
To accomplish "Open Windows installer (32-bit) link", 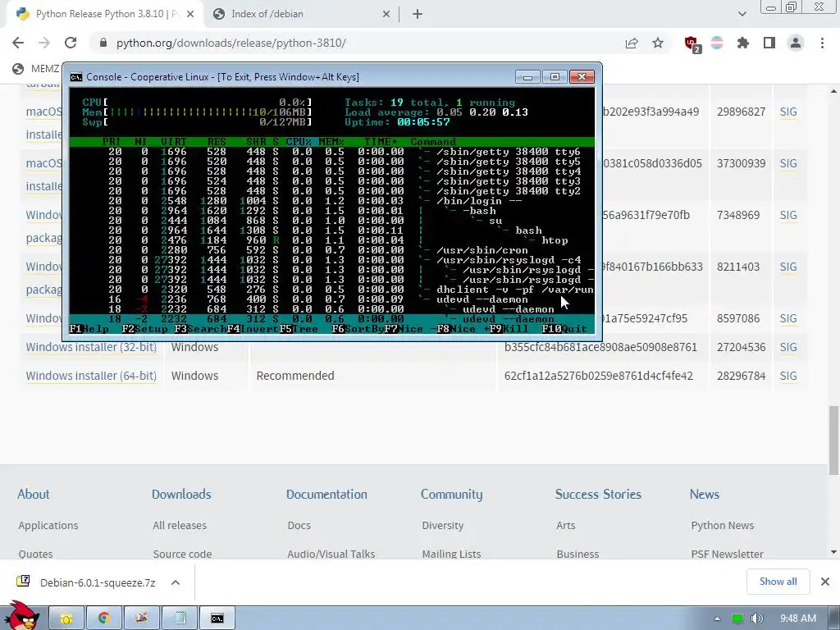I will tap(91, 347).
